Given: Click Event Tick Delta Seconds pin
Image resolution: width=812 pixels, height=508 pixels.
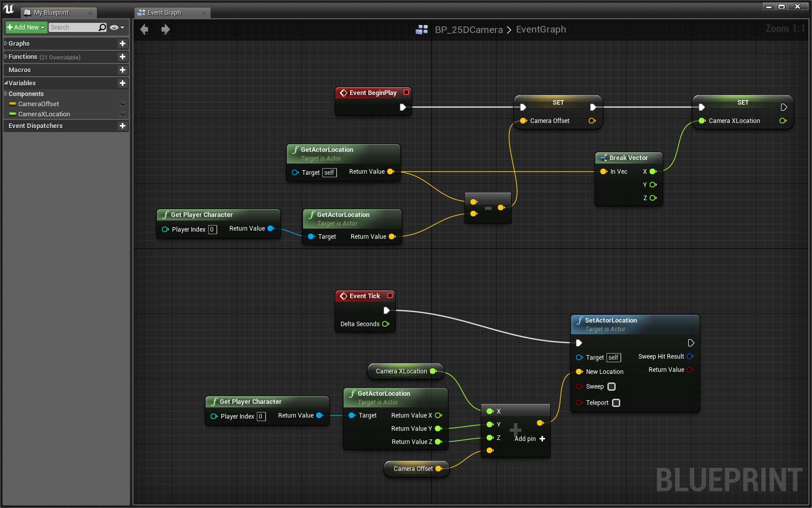Looking at the screenshot, I should point(386,324).
